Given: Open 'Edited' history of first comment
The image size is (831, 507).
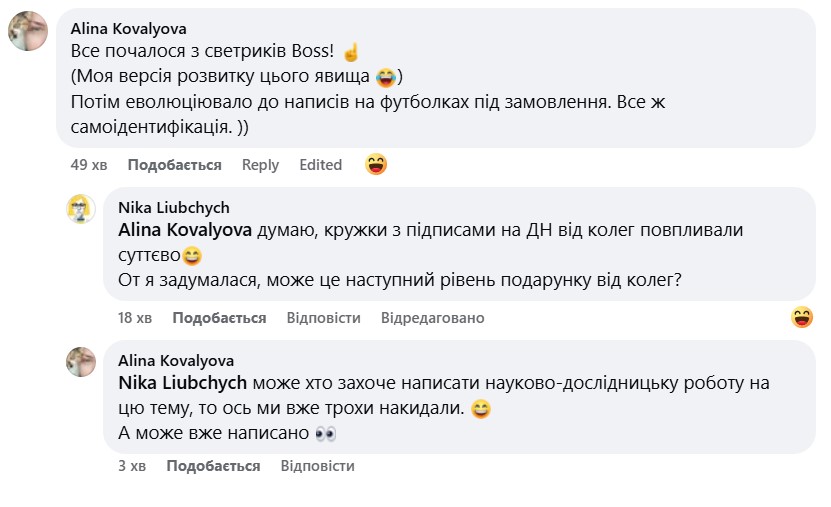Looking at the screenshot, I should [320, 165].
